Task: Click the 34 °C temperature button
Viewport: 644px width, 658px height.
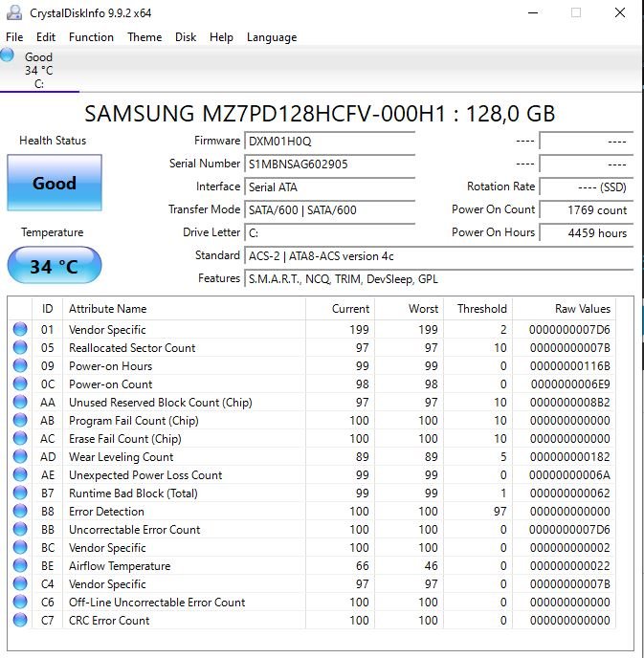Action: [55, 265]
